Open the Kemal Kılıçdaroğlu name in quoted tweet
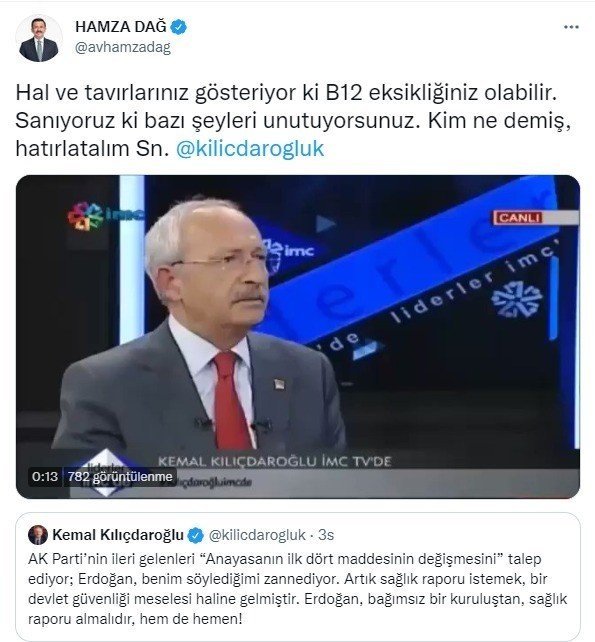 click(118, 535)
